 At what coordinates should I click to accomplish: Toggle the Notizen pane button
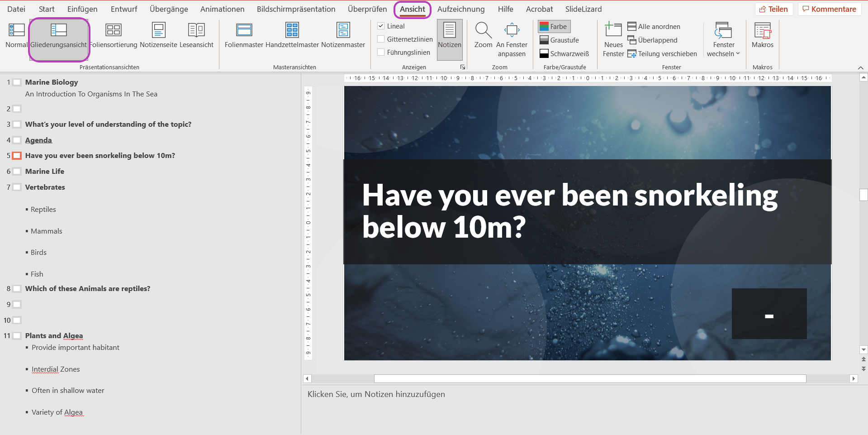tap(450, 40)
